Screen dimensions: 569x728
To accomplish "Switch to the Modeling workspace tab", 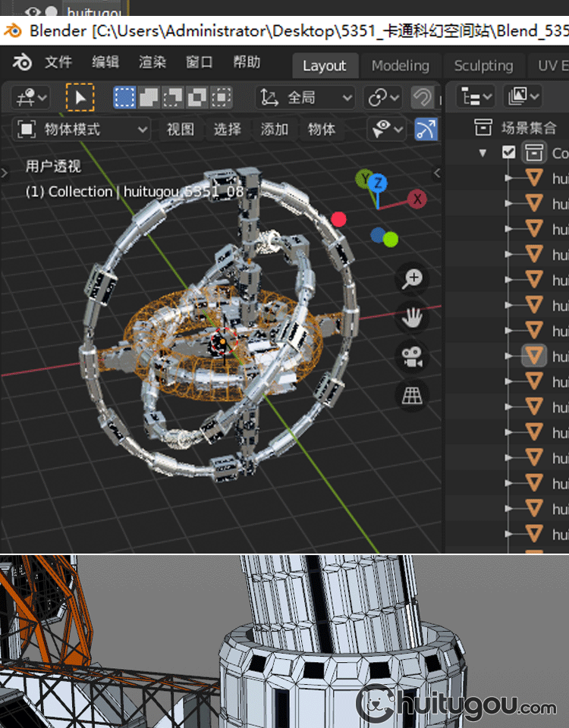I will point(400,66).
